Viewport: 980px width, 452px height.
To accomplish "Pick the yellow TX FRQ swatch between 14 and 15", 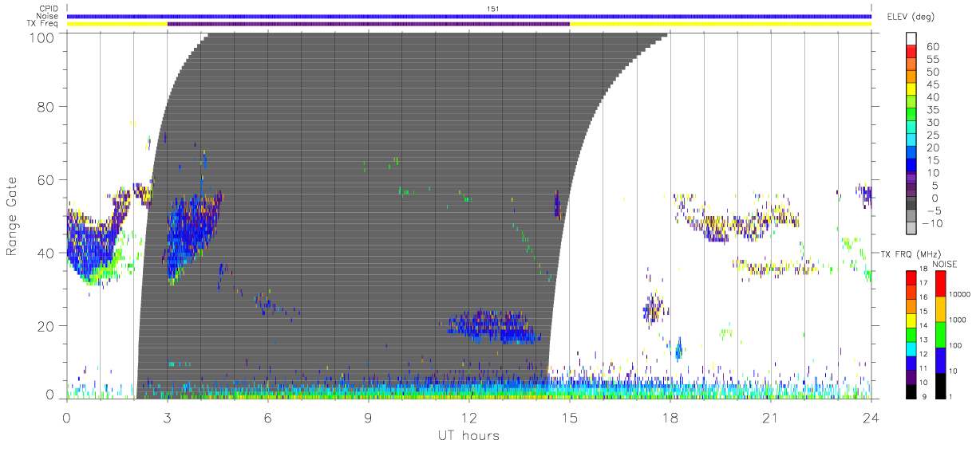I will tap(911, 319).
